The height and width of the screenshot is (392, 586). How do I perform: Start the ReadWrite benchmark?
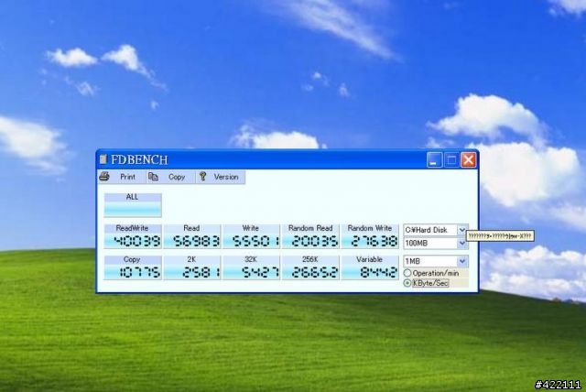(x=133, y=236)
